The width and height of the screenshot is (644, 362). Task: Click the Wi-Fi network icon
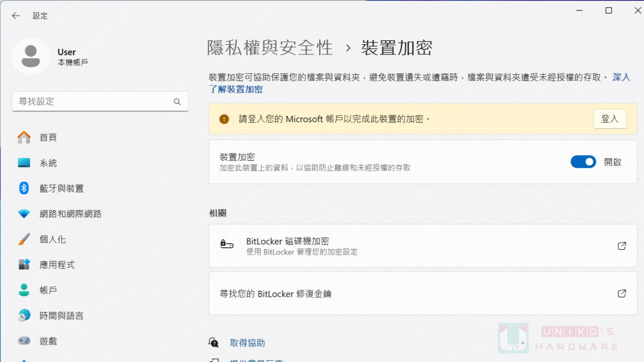tap(24, 214)
